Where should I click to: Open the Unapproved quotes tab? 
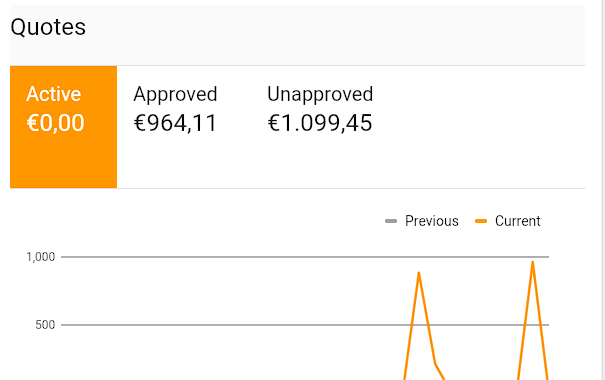pos(320,127)
